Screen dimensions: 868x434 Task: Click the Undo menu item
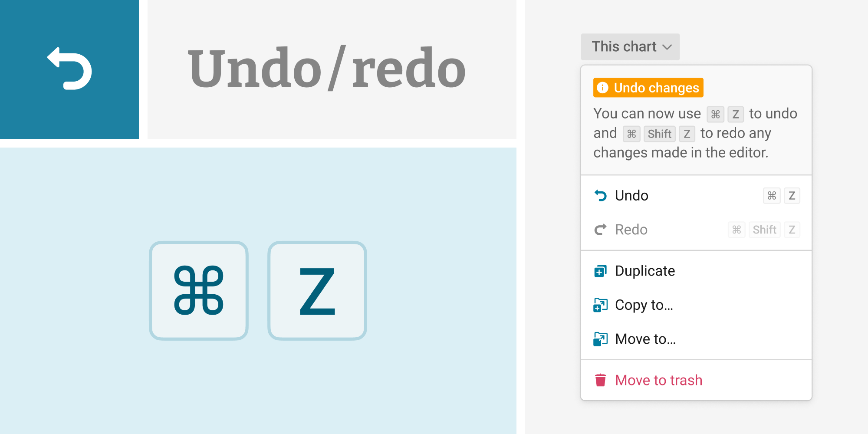tap(631, 196)
